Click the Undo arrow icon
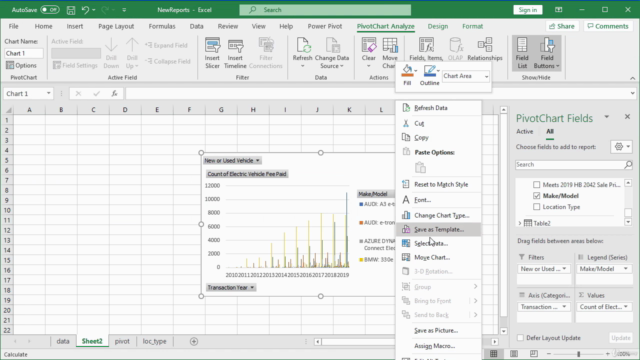 (85, 10)
